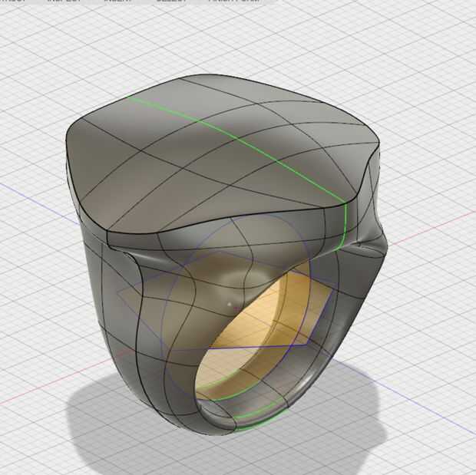Open the SELECT toolbar menu

170,1
